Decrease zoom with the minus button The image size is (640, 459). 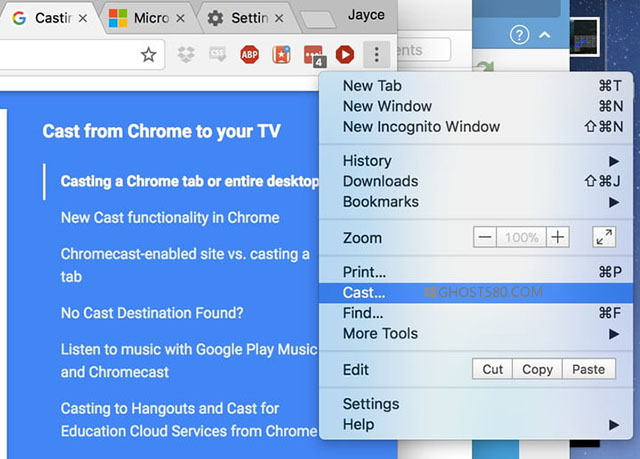485,237
